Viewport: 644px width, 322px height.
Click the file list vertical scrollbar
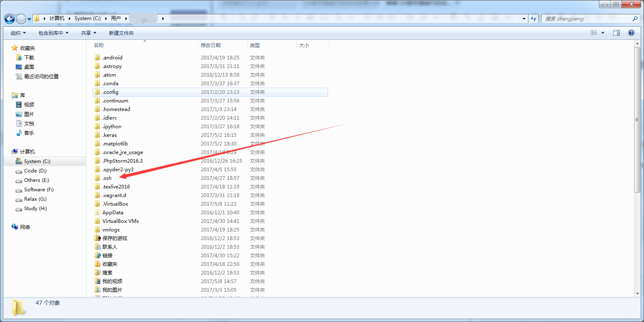[637, 120]
